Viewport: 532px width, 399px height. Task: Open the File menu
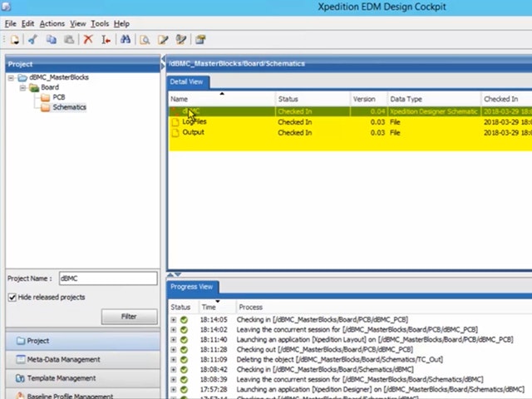(x=11, y=24)
